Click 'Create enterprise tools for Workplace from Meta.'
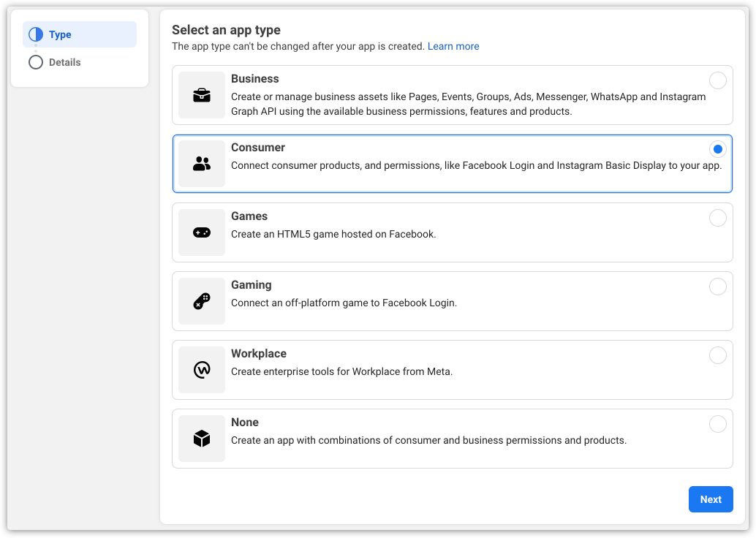 click(342, 371)
